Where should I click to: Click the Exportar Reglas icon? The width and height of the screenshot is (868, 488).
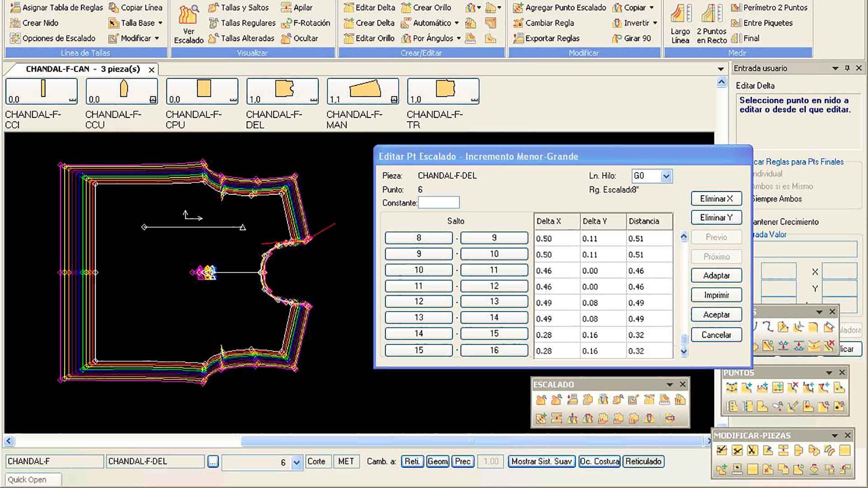tap(518, 38)
